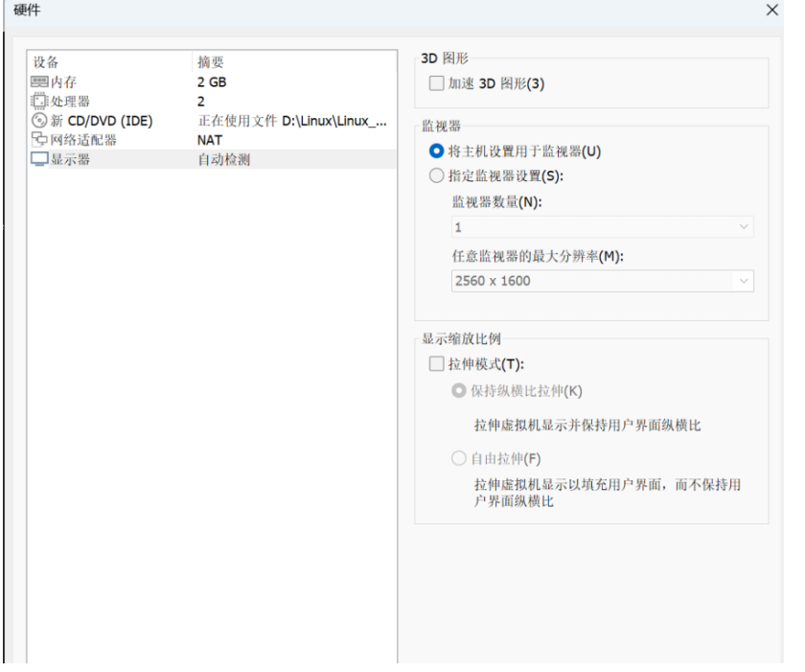Select the 处理器 row in device list
The width and height of the screenshot is (805, 672).
point(212,101)
